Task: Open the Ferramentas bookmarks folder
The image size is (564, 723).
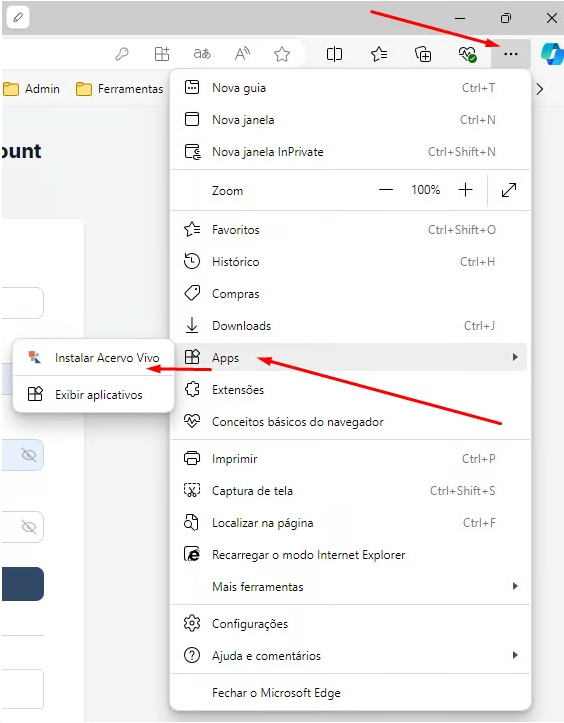Action: [119, 89]
